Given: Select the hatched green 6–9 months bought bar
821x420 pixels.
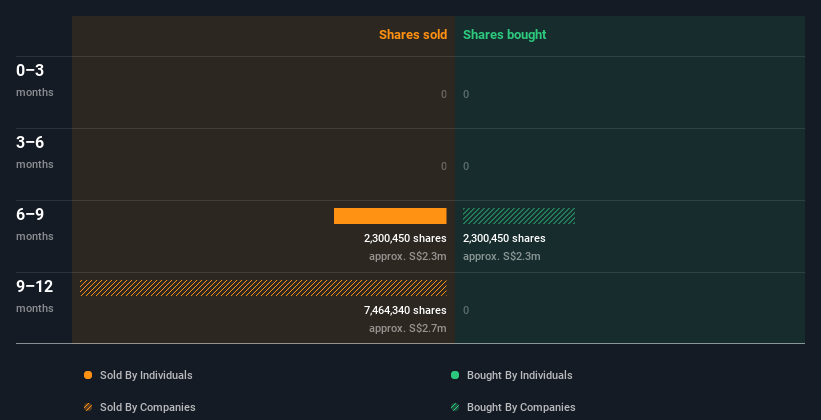Looking at the screenshot, I should (x=519, y=216).
